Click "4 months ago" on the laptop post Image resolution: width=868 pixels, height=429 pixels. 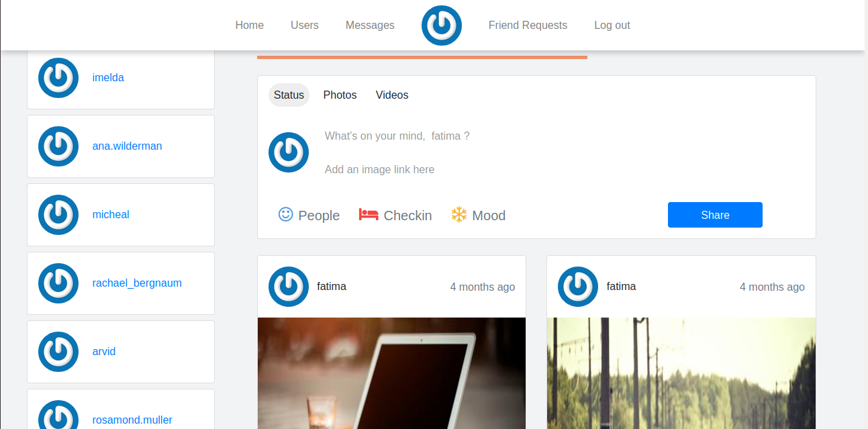(x=483, y=287)
